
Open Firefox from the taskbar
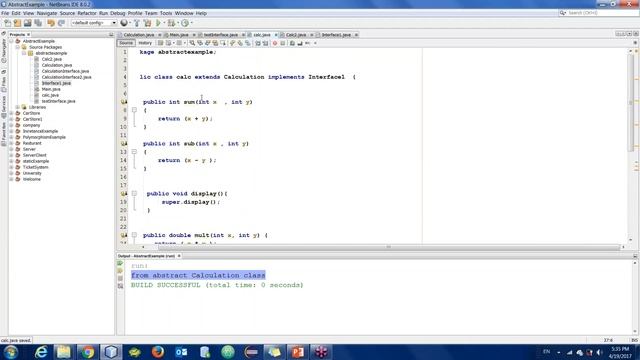click(158, 352)
